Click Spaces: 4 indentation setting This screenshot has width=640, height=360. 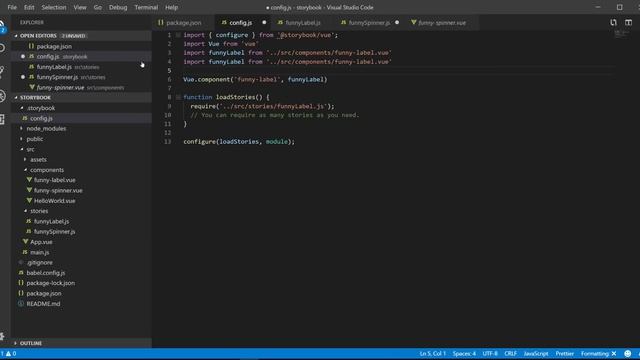(x=464, y=353)
